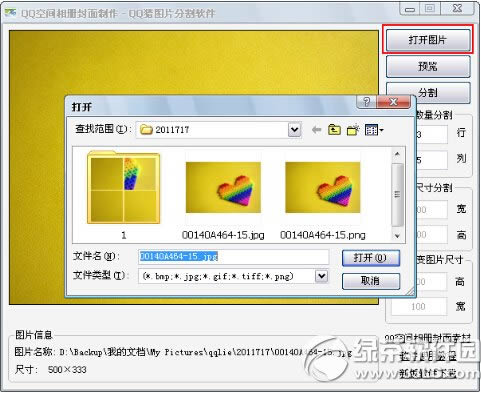The width and height of the screenshot is (481, 393).
Task: Click the 尺寸分割 宽 width field
Action: [431, 210]
